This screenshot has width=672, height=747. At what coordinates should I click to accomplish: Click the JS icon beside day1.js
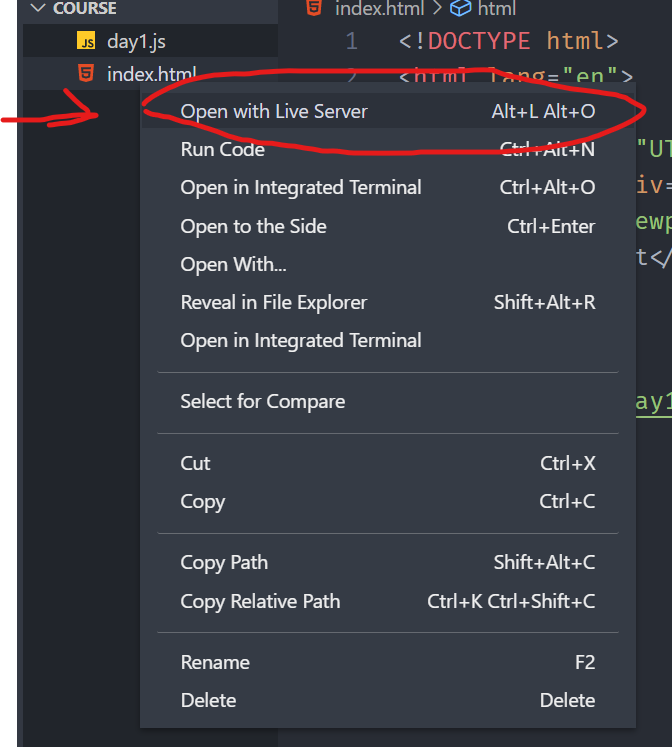(86, 41)
